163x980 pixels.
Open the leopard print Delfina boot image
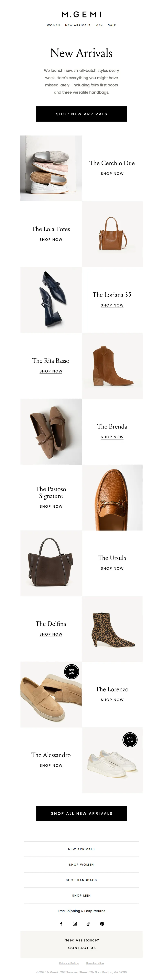(112, 629)
